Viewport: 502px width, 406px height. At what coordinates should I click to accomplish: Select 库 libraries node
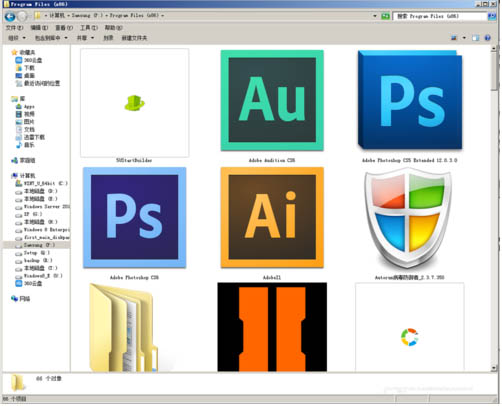point(19,99)
